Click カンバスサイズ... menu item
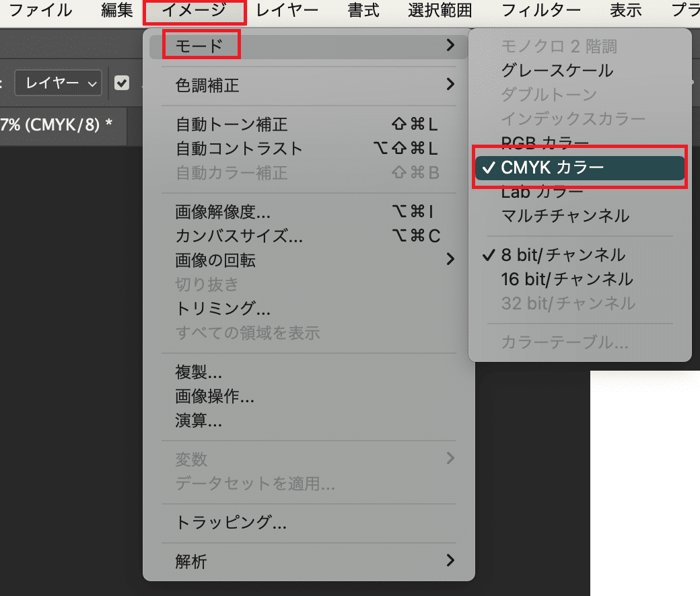 click(238, 236)
